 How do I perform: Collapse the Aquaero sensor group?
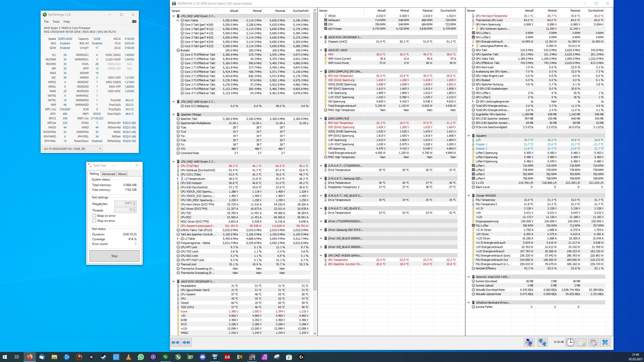tap(469, 136)
